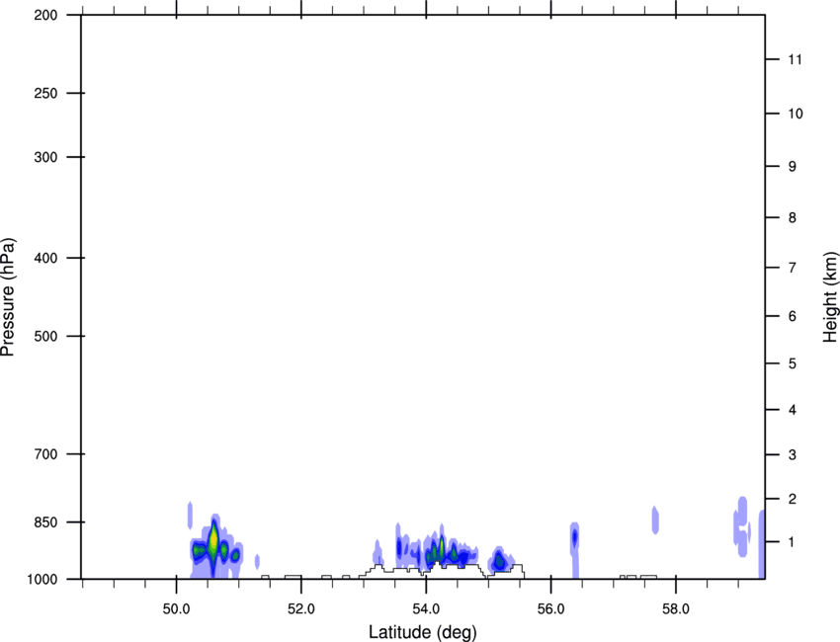Select the 300 pressure tick label
Screen dimensions: 840x642
pyautogui.click(x=45, y=157)
